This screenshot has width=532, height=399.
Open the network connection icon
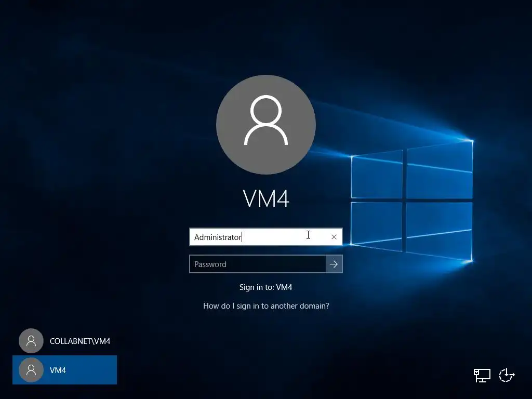[x=482, y=375]
